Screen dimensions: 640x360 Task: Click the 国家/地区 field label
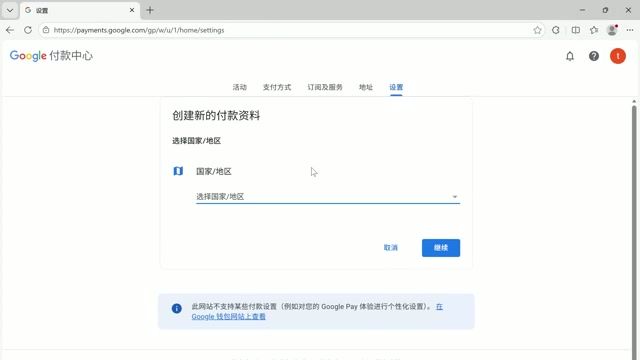coord(213,171)
